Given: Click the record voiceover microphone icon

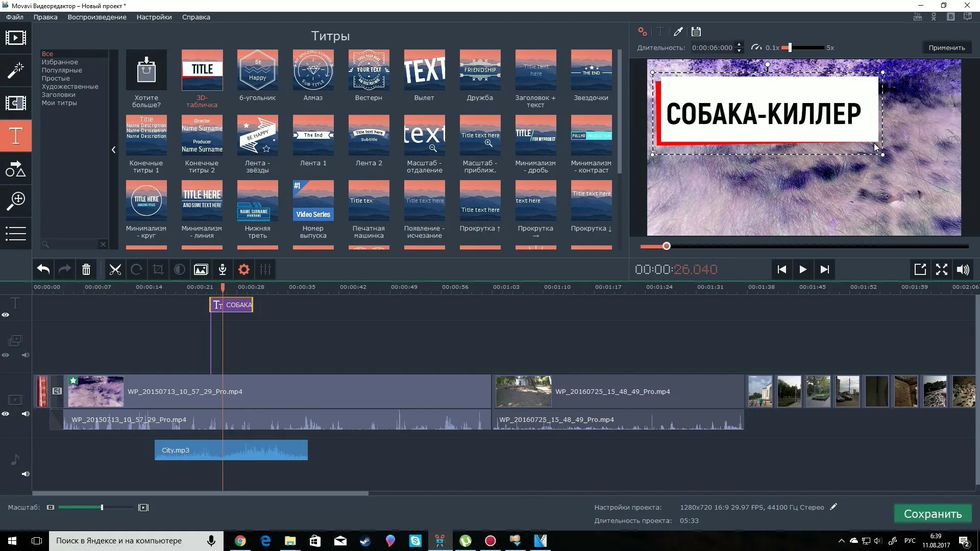Looking at the screenshot, I should coord(223,269).
